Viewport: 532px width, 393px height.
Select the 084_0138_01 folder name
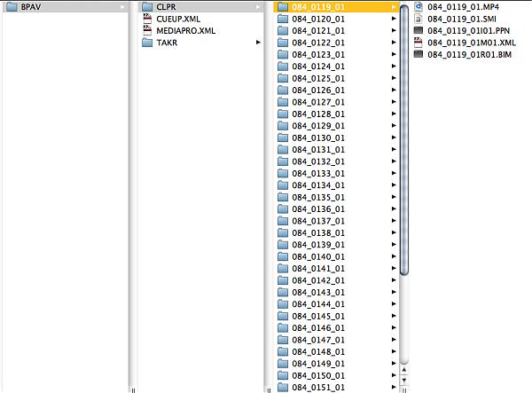coord(318,232)
